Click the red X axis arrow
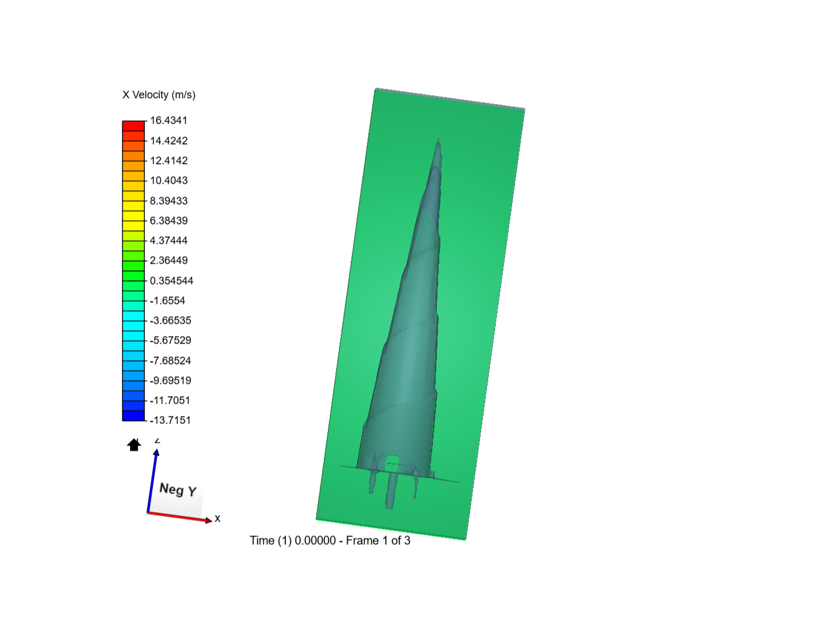Screen dimensions: 840x630 (180, 517)
